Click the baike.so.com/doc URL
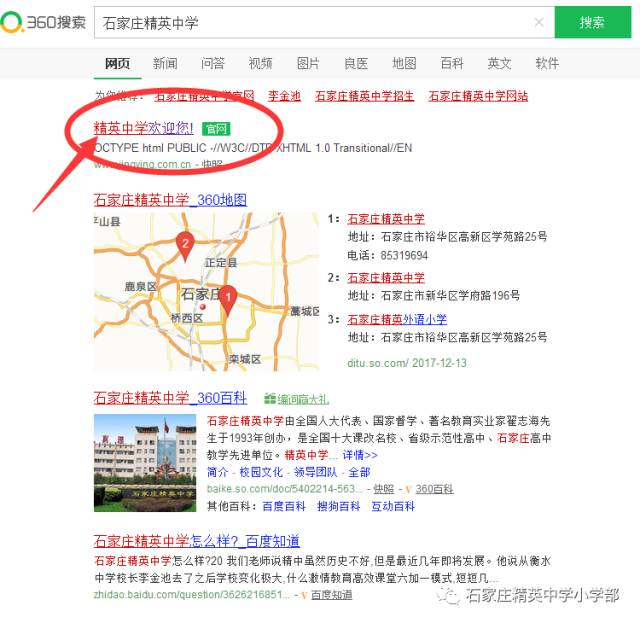 (284, 489)
